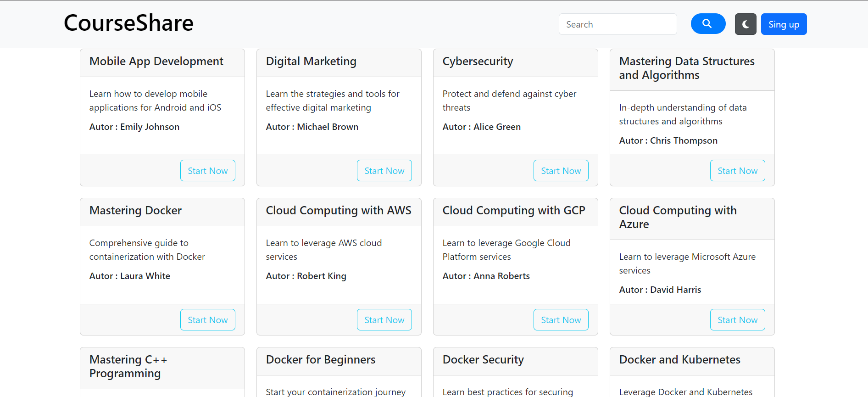Click the magnifying glass search button
The image size is (868, 397).
point(708,24)
